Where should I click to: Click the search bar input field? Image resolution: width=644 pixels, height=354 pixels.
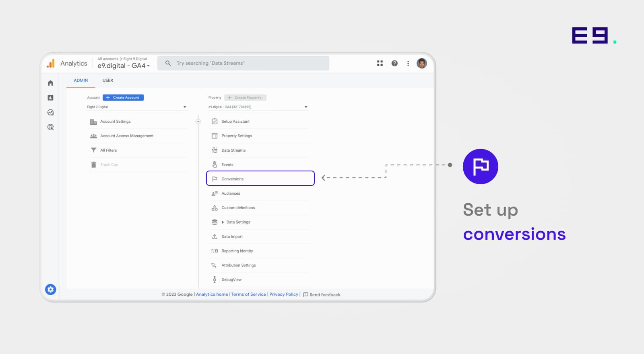pyautogui.click(x=243, y=63)
